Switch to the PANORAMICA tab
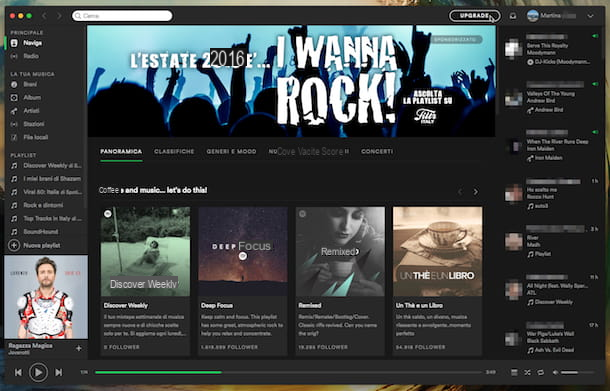 click(x=121, y=151)
